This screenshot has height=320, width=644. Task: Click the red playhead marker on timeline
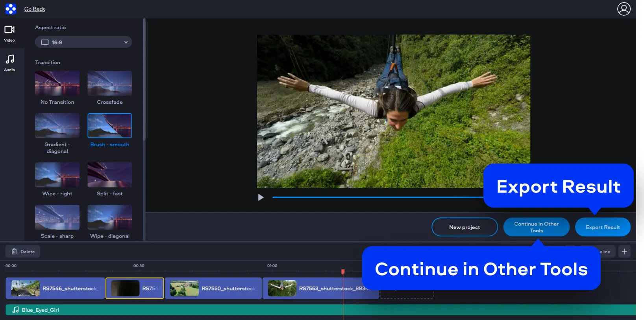point(343,272)
